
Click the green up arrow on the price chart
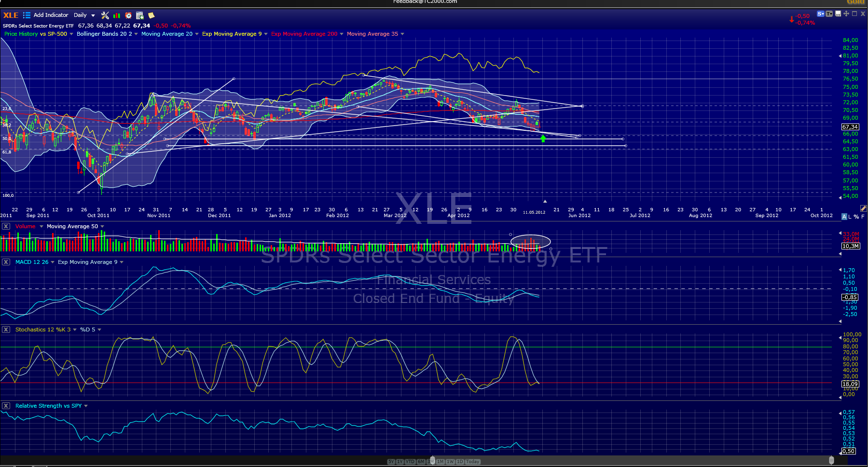pos(543,139)
